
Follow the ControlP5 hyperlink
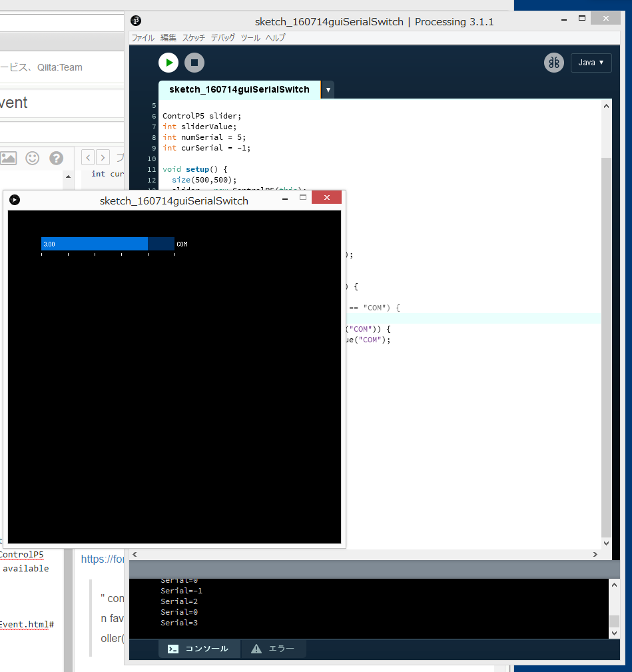click(x=22, y=554)
